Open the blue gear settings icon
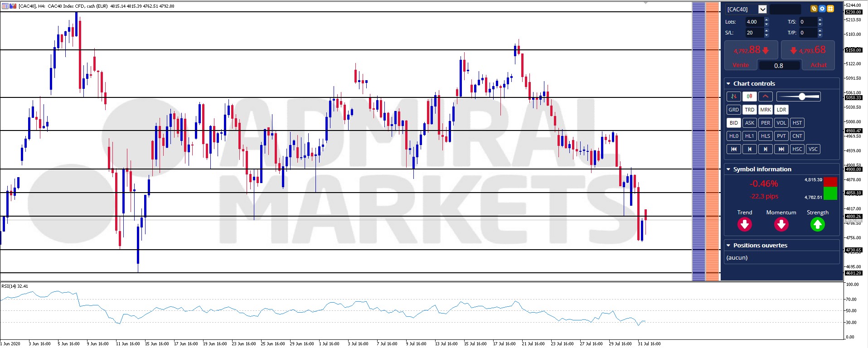This screenshot has width=868, height=348. (822, 9)
